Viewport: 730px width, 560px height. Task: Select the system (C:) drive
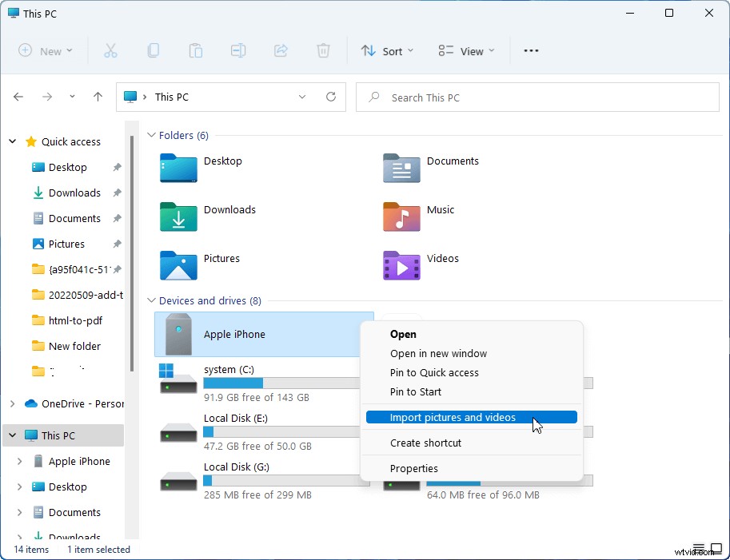pyautogui.click(x=262, y=385)
